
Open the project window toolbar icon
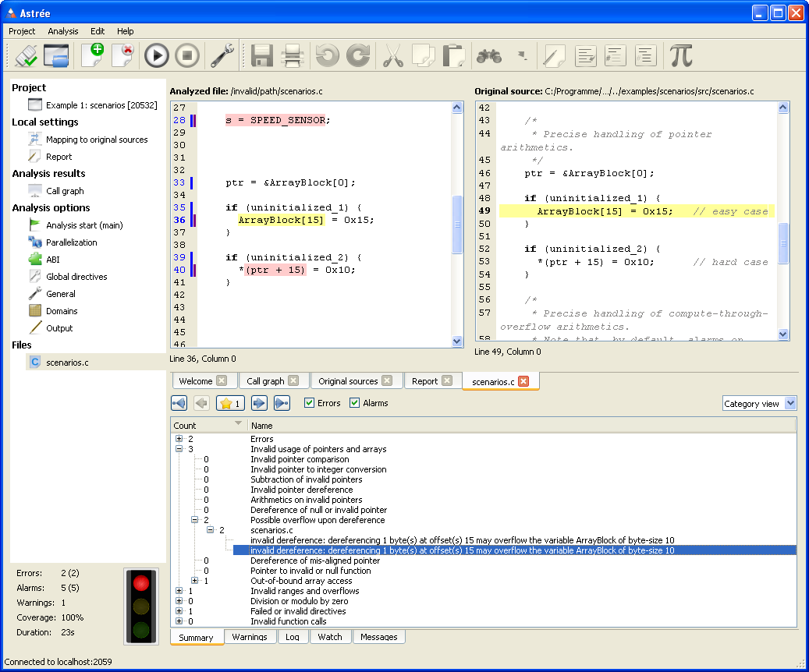(x=56, y=55)
